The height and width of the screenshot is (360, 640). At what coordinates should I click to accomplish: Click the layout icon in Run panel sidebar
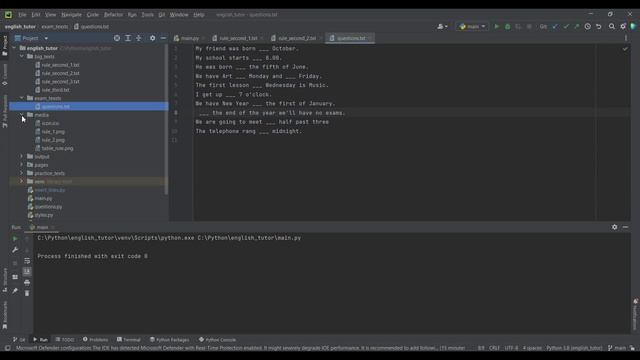(x=15, y=277)
